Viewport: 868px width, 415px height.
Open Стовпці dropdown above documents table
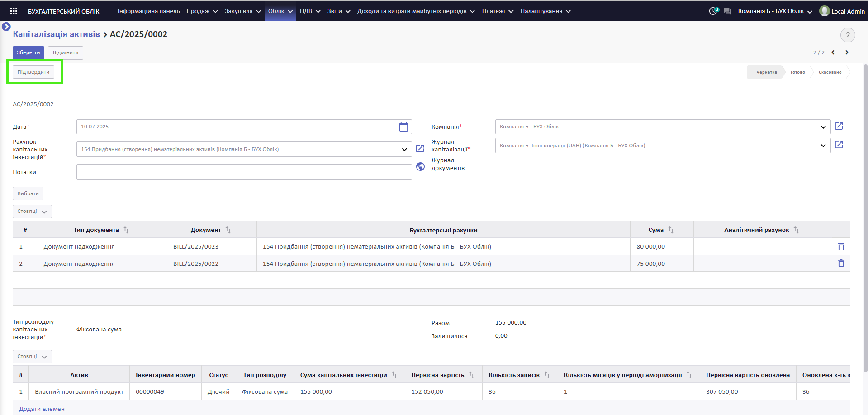pyautogui.click(x=32, y=212)
